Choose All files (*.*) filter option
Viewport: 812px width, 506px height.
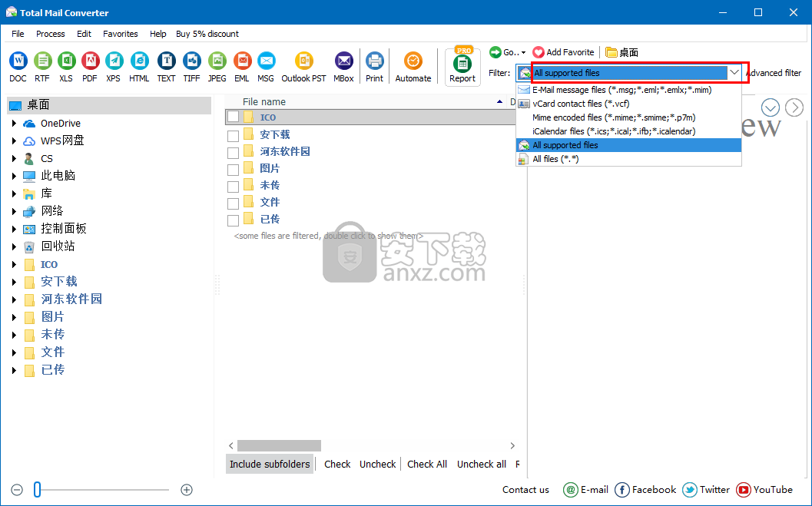tap(628, 159)
